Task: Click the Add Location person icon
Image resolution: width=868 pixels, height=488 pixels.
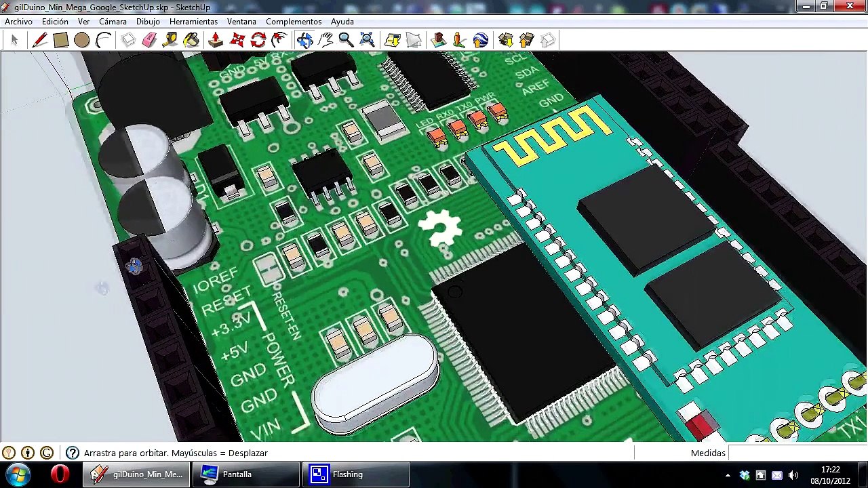Action: 459,40
